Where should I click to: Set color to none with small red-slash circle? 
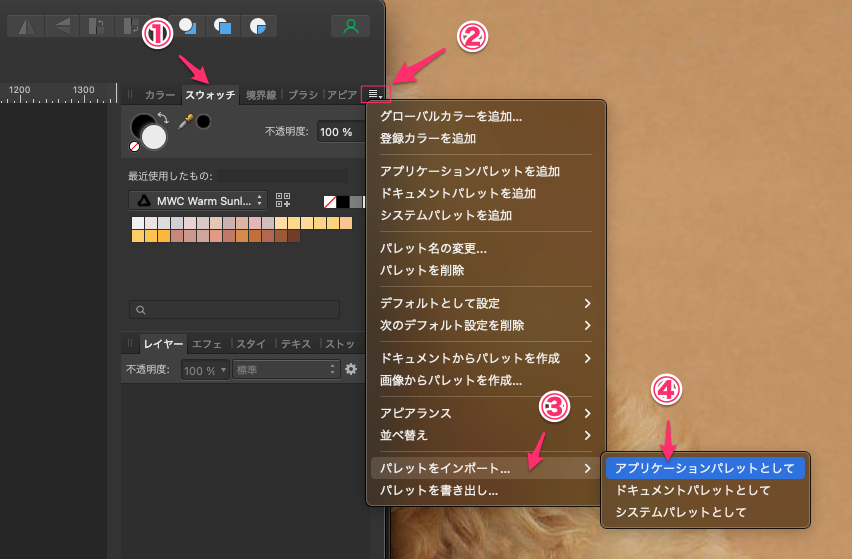coord(135,146)
